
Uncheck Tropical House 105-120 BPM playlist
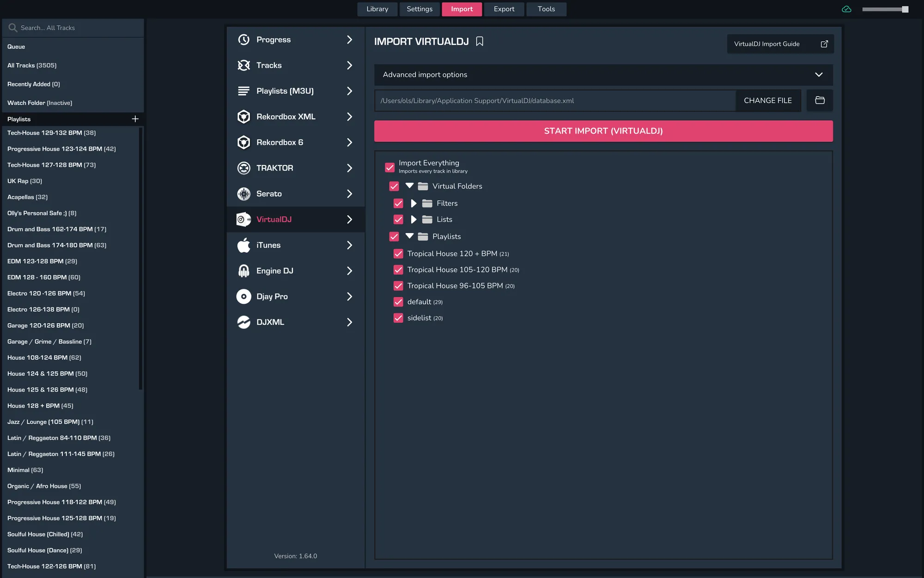click(x=398, y=270)
